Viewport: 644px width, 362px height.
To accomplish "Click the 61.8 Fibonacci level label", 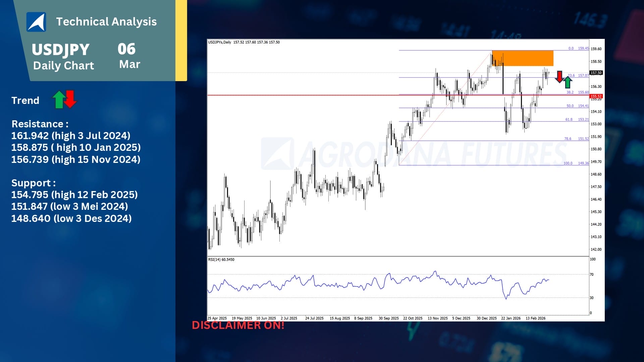I will (x=569, y=119).
